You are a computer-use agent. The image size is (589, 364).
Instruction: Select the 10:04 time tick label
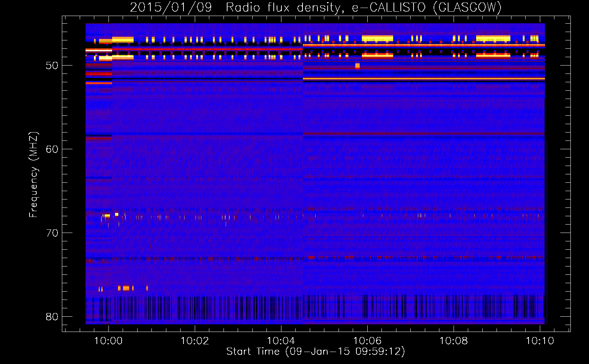(x=281, y=341)
